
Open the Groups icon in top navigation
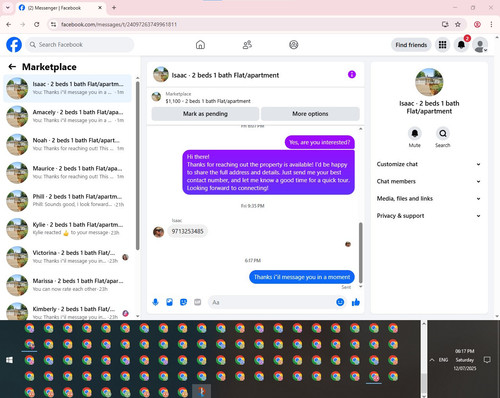[x=294, y=45]
